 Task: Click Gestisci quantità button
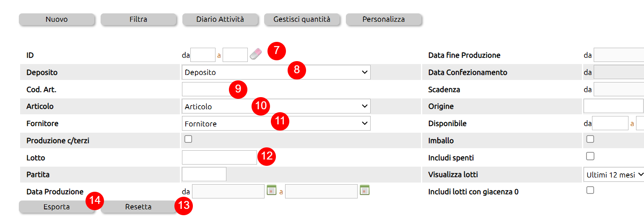click(302, 19)
